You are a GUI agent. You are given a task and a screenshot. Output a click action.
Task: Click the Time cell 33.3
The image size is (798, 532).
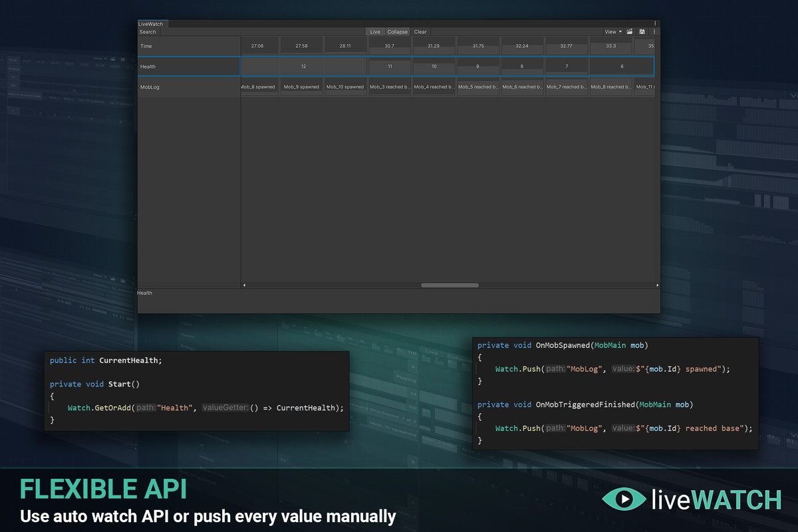(x=611, y=46)
